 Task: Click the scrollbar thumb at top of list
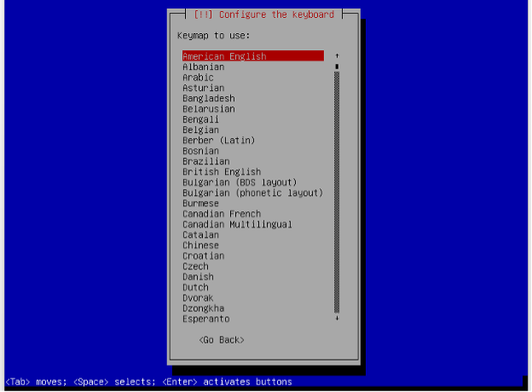pyautogui.click(x=337, y=66)
